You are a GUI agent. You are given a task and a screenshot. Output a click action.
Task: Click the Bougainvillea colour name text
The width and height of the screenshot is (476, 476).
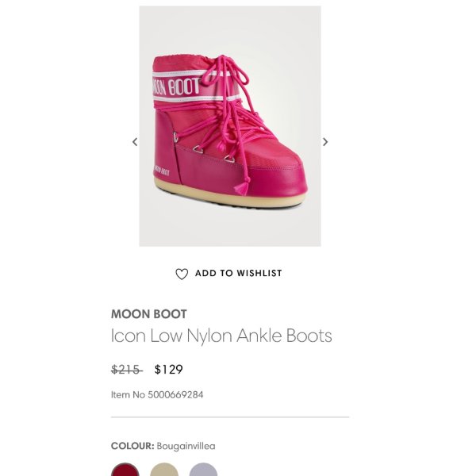point(186,446)
